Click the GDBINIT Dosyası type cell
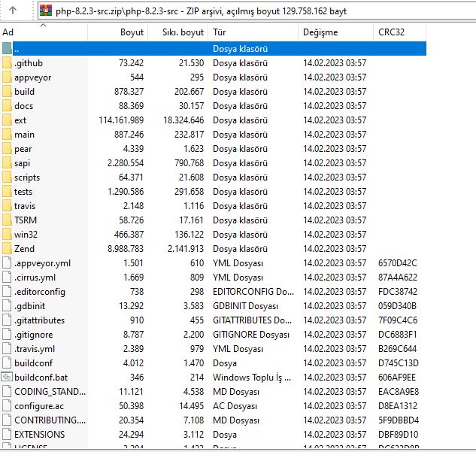The height and width of the screenshot is (452, 476). [245, 305]
